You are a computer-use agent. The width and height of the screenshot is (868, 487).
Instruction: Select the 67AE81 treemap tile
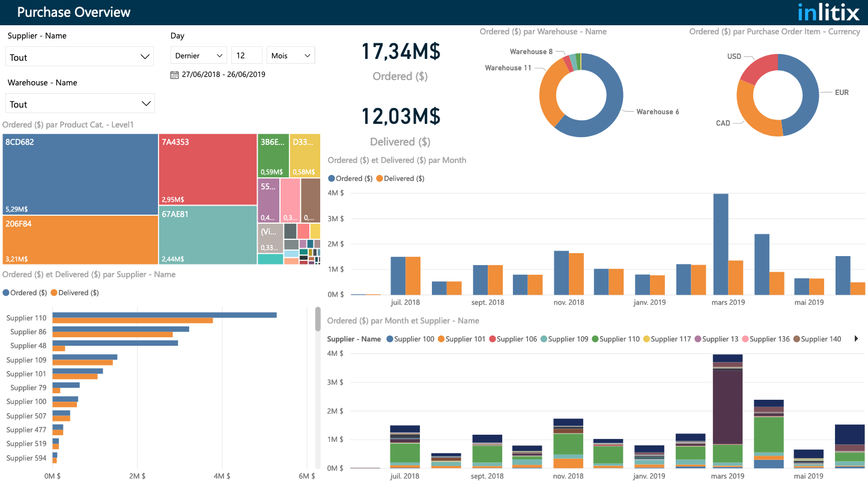tap(208, 235)
